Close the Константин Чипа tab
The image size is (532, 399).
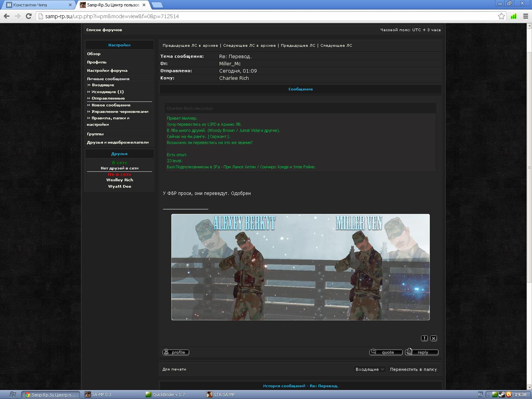tap(70, 5)
